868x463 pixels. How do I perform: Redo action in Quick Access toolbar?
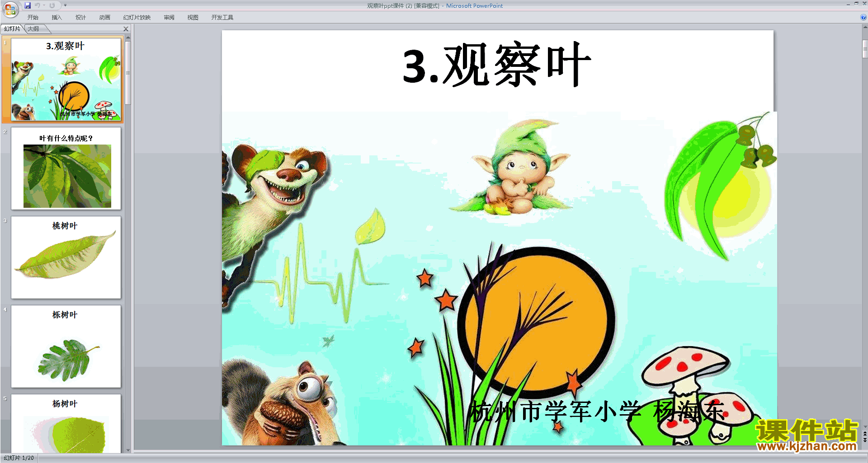tap(52, 5)
